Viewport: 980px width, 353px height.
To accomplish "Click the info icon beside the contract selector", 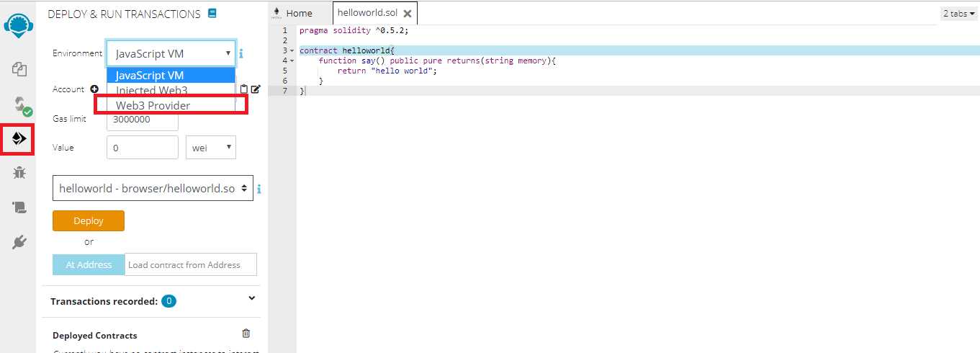I will pos(259,189).
